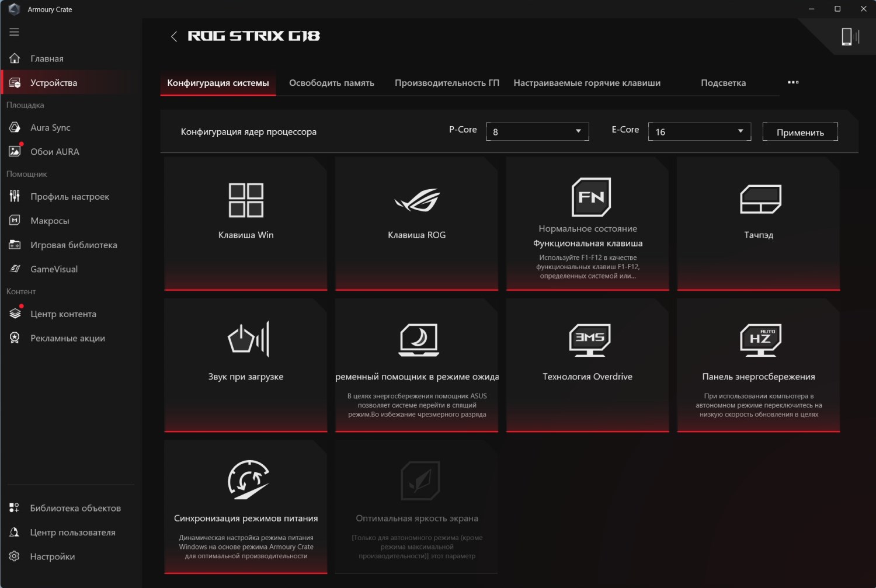Open the Рекламные акции sidebar link
The image size is (876, 588).
pyautogui.click(x=68, y=338)
